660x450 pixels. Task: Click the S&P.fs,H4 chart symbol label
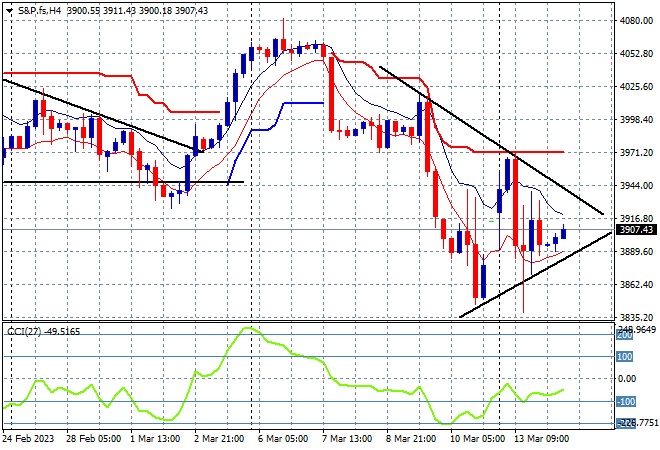pos(39,11)
